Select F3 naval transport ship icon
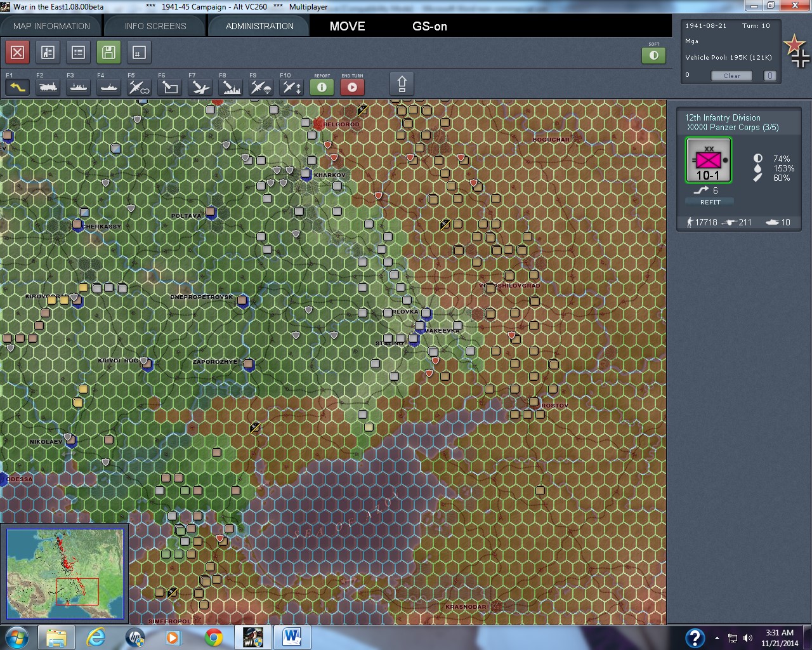The height and width of the screenshot is (650, 812). click(x=79, y=87)
